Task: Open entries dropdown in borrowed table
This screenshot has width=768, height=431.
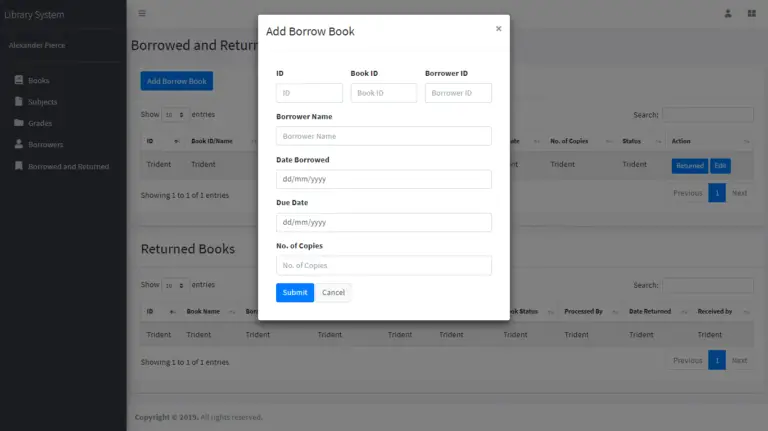Action: pyautogui.click(x=175, y=115)
